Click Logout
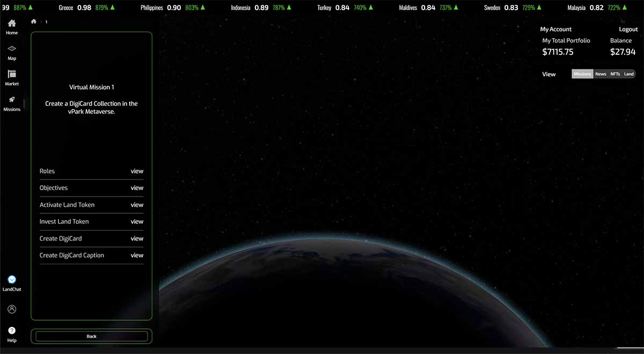 click(x=628, y=29)
